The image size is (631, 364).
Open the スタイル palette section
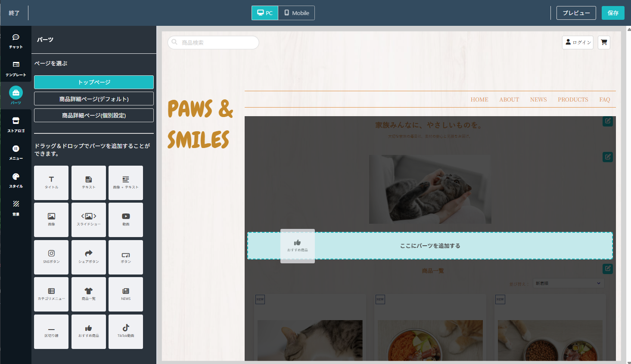click(x=16, y=180)
